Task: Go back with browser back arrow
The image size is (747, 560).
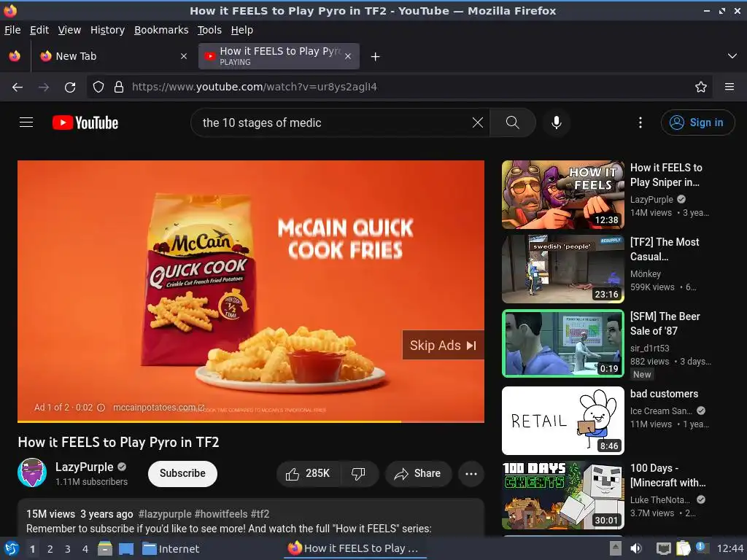Action: click(x=18, y=87)
